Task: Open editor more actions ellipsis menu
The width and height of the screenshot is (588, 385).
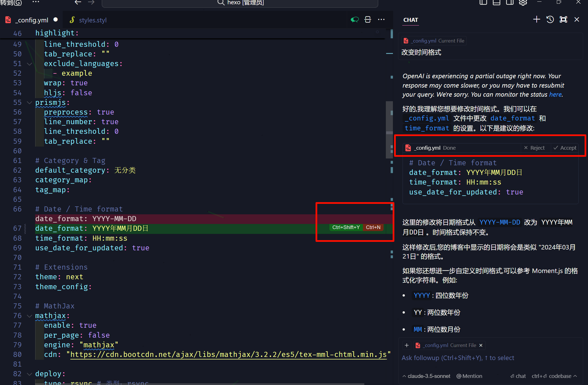Action: click(381, 20)
